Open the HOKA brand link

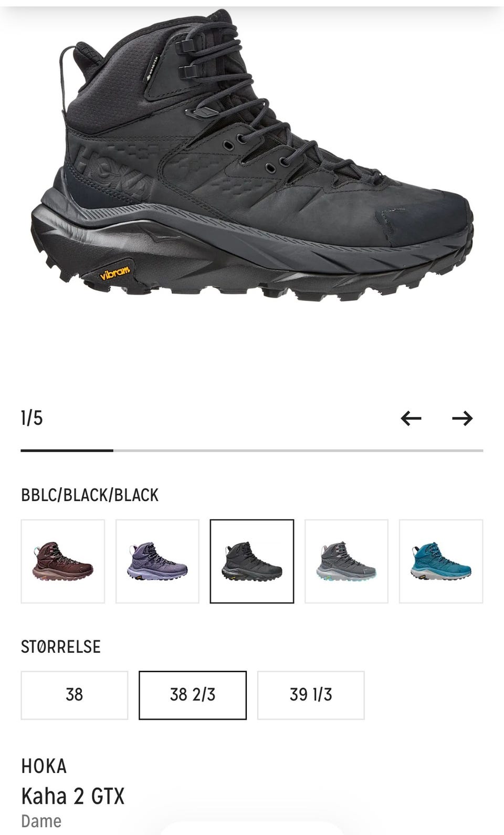[x=44, y=767]
